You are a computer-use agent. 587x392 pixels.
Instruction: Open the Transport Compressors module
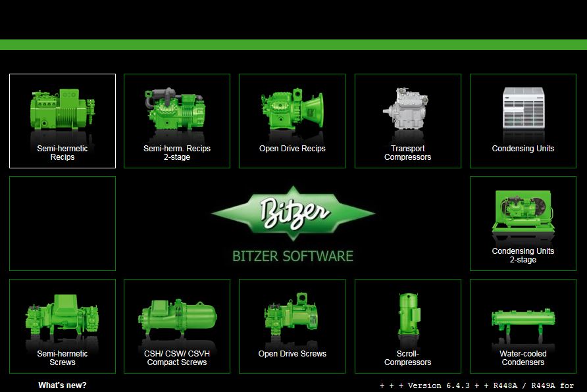click(407, 120)
